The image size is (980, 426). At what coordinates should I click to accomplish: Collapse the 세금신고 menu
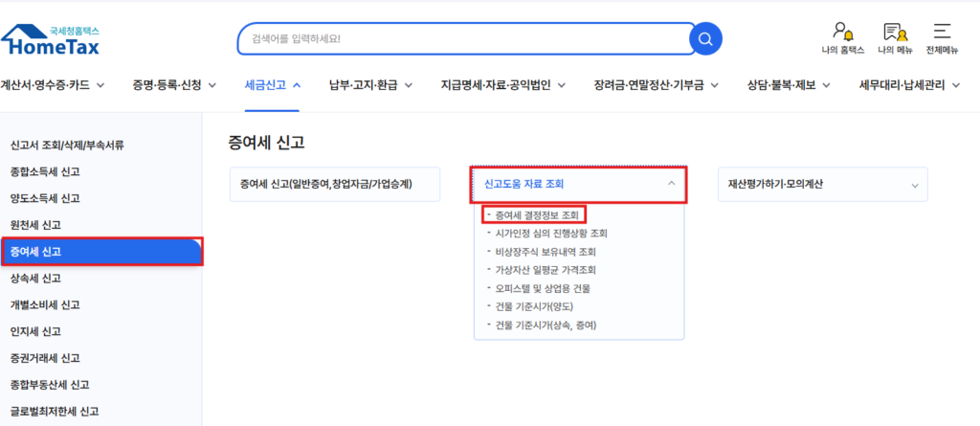(273, 85)
